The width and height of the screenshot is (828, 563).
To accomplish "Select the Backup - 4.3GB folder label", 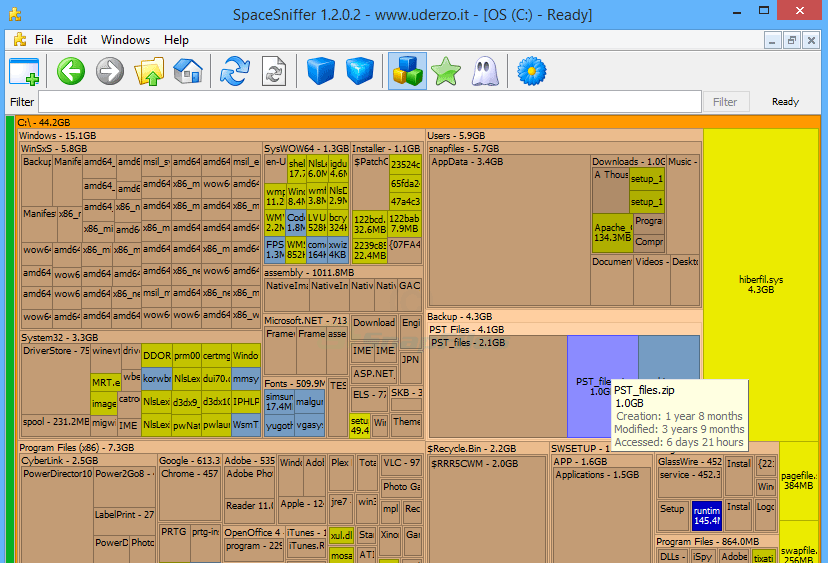I will click(459, 317).
